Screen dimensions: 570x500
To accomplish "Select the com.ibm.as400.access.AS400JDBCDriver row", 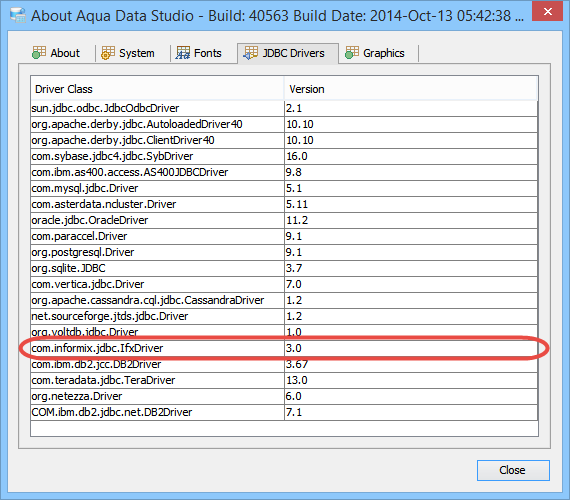I will point(284,172).
